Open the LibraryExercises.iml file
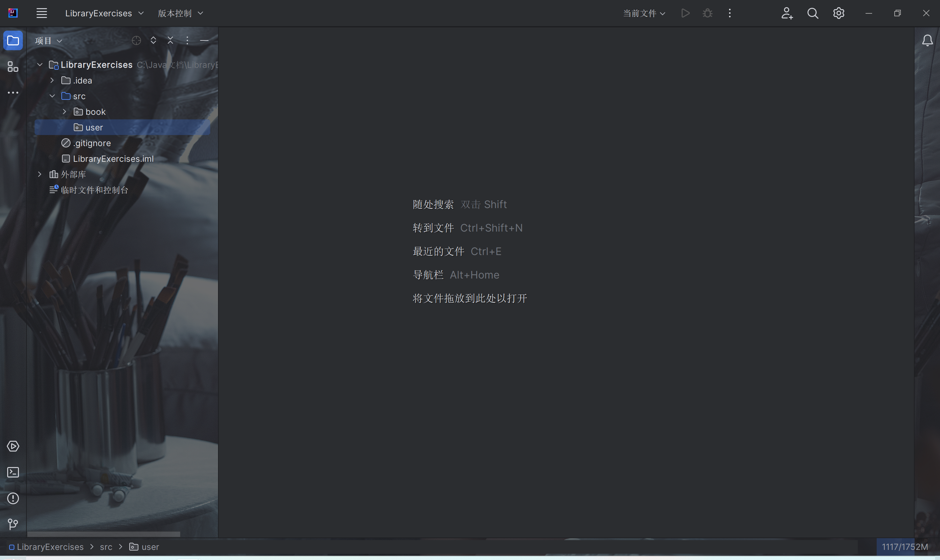The image size is (940, 560). point(113,158)
